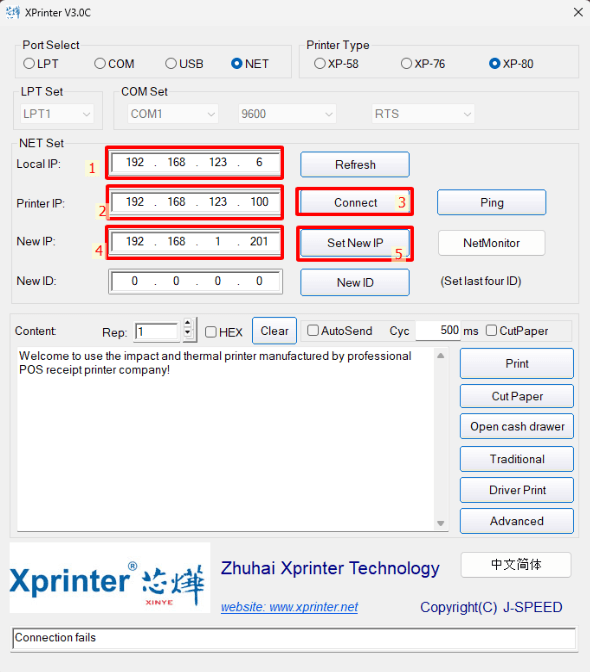Click the Cut Paper button
The height and width of the screenshot is (672, 591).
[517, 396]
